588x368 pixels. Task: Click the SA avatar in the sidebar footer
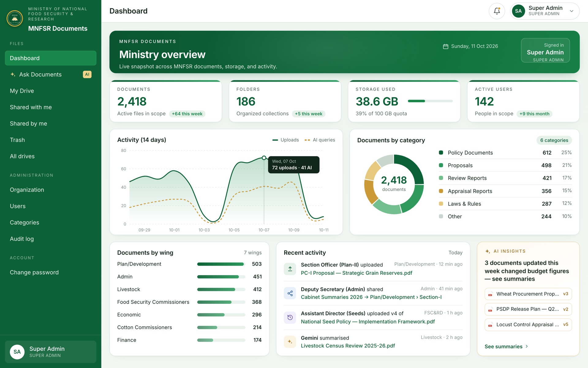click(x=17, y=352)
